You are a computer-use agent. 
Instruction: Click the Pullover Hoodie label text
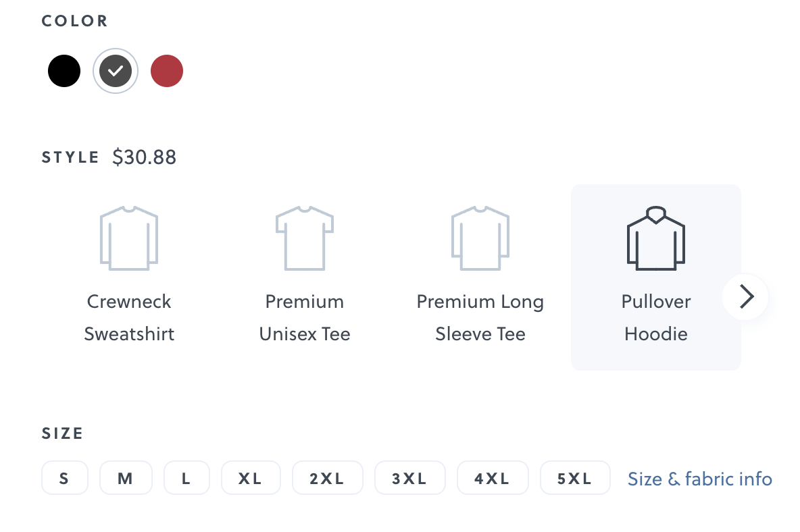(x=656, y=317)
